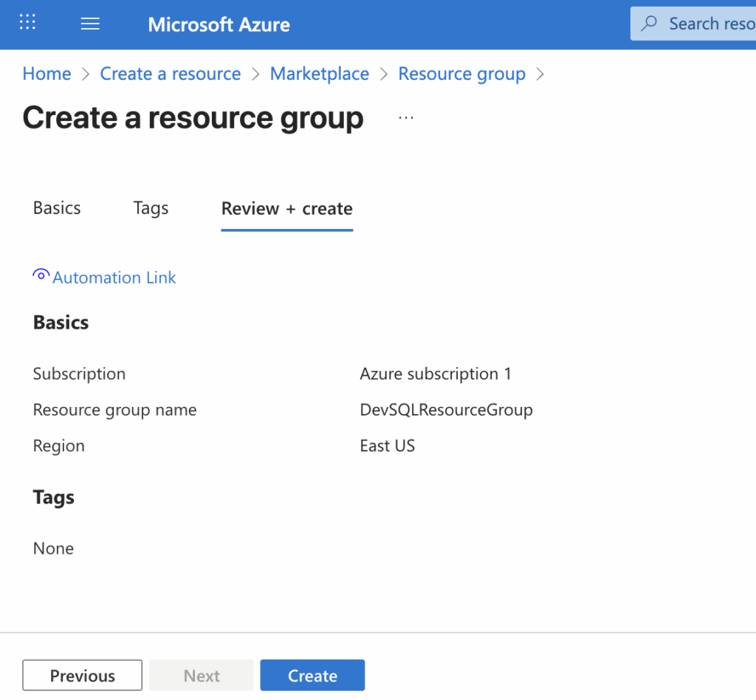Expand the chevron after Create a resource

(x=255, y=74)
